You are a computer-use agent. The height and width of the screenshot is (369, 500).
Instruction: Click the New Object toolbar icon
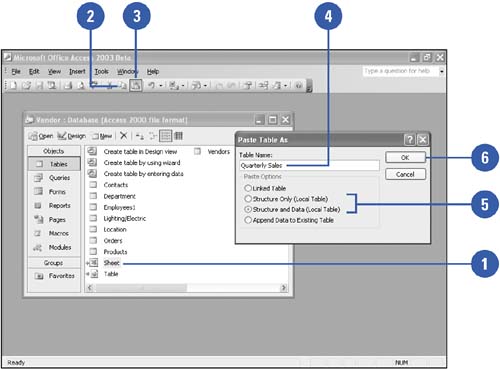coord(277,86)
